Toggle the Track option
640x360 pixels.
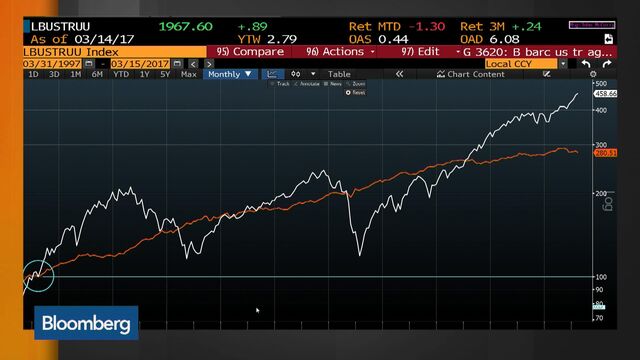(280, 84)
